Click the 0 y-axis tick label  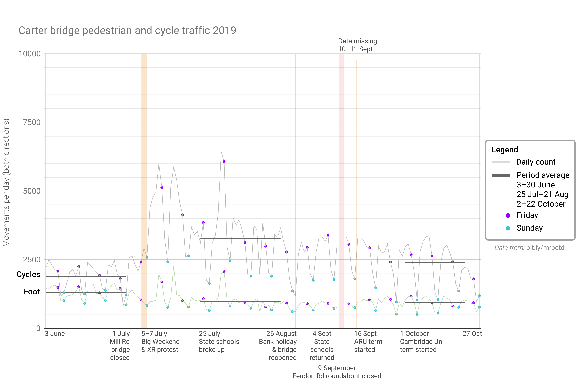[x=38, y=328]
